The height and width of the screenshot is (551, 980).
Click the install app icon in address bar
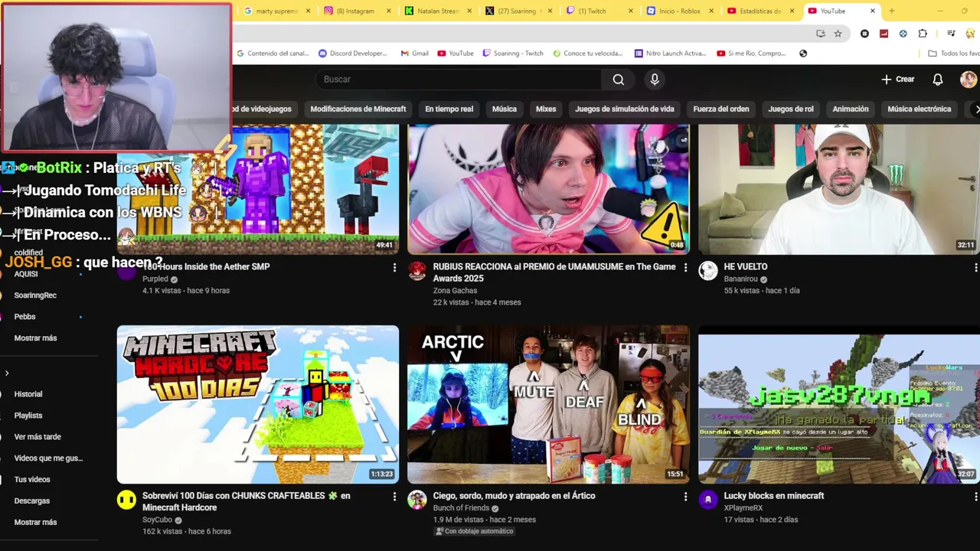click(x=821, y=34)
